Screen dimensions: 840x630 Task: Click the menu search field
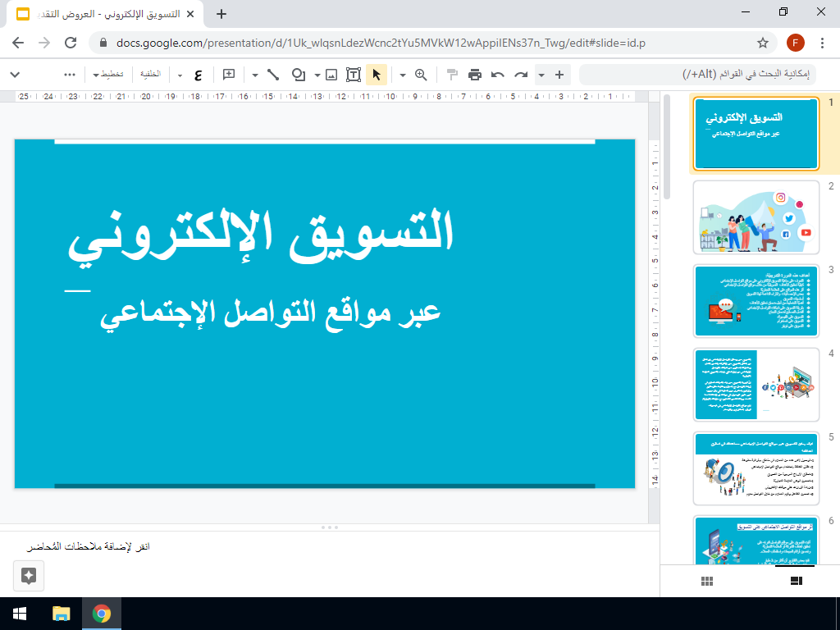(x=697, y=75)
